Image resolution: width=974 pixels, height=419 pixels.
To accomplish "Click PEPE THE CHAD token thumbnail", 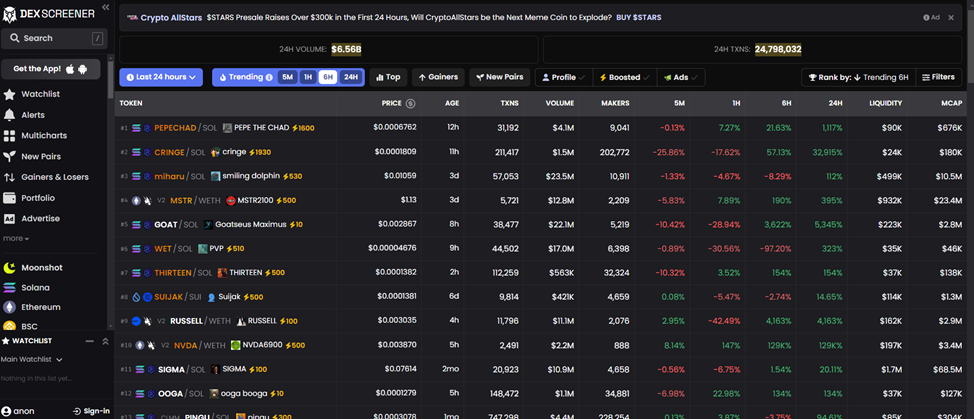I will click(227, 128).
